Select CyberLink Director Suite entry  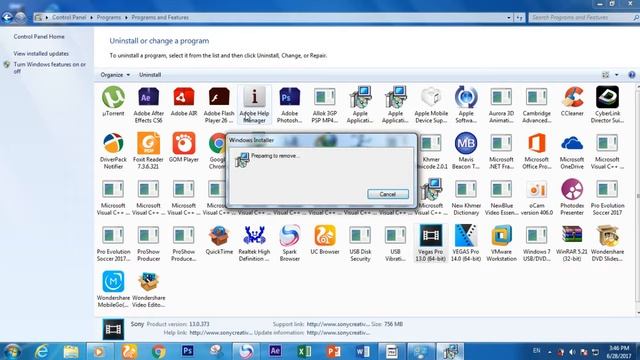point(607,104)
